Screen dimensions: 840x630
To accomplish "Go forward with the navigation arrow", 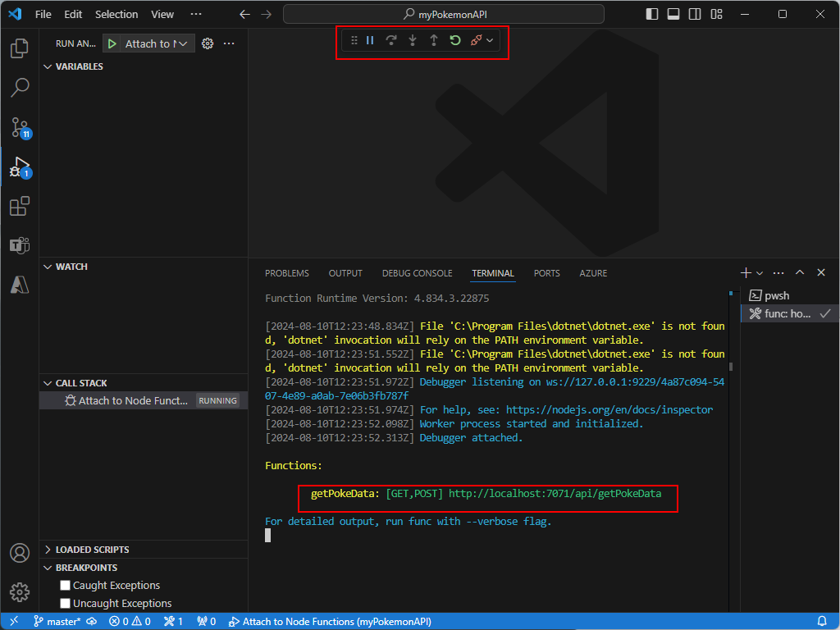I will pos(267,15).
